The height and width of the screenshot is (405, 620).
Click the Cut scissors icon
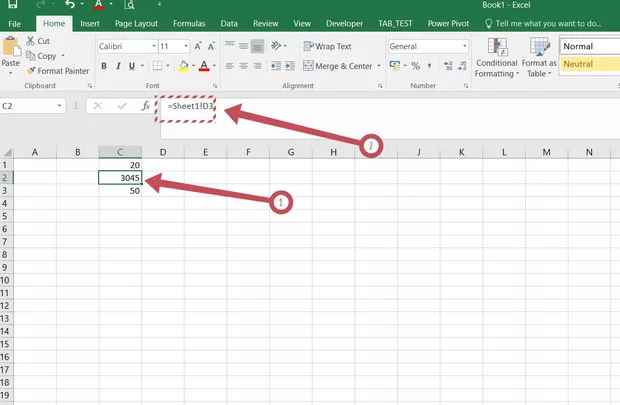pos(30,41)
